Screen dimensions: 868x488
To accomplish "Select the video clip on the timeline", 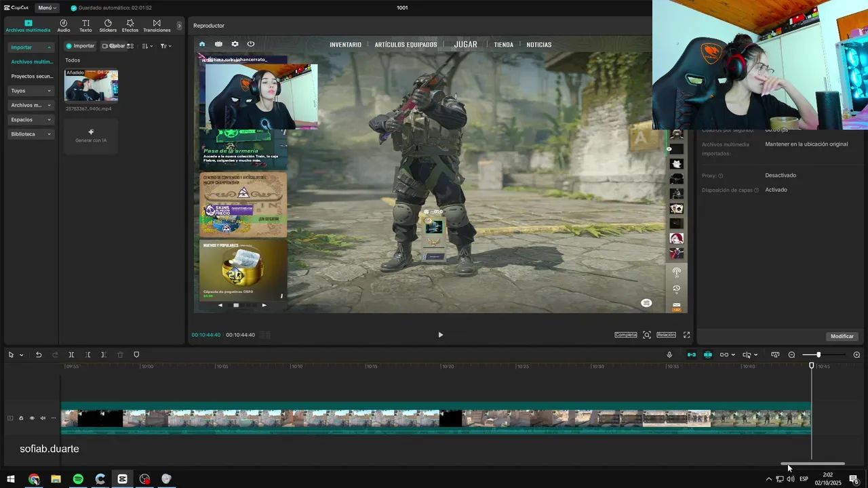I will click(x=436, y=418).
